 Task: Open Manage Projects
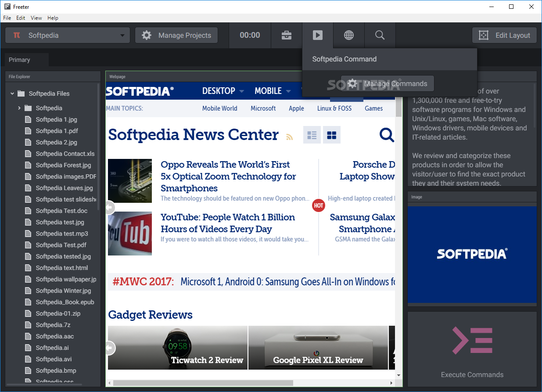point(176,36)
